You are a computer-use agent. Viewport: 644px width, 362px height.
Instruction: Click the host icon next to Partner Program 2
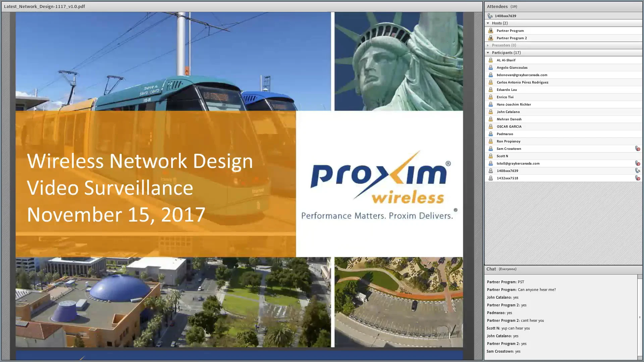point(490,38)
